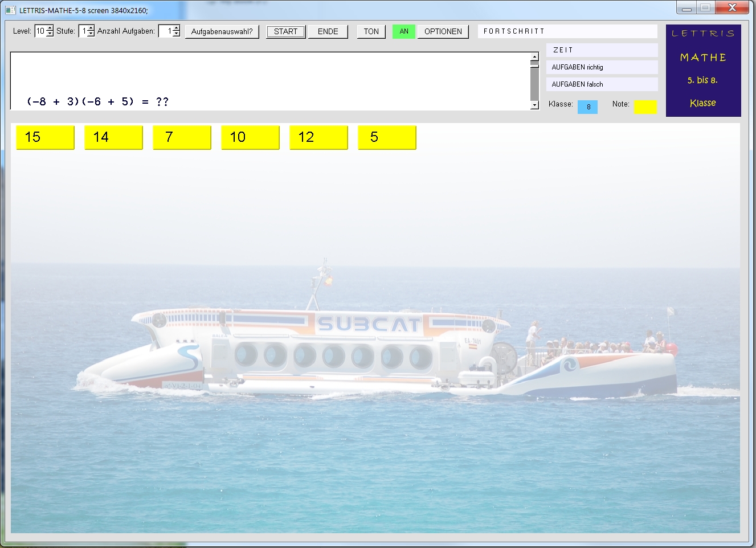The height and width of the screenshot is (548, 756).
Task: Open the OPTIONEN settings
Action: (x=443, y=31)
